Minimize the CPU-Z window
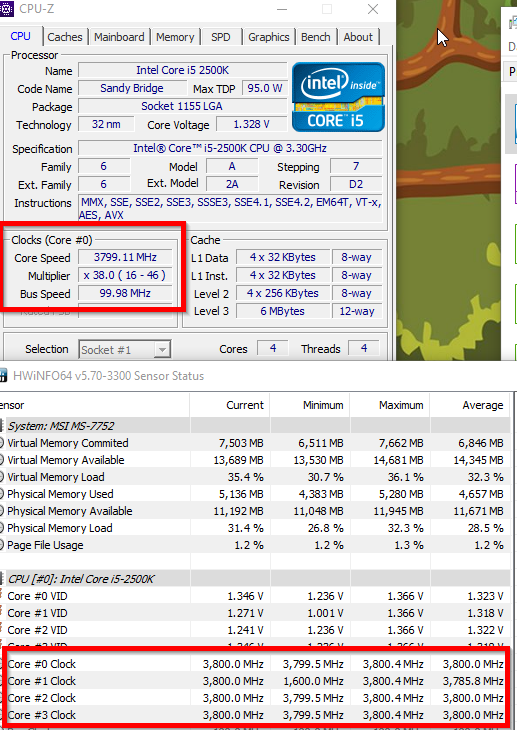Screen dimensions: 517x730 tap(282, 9)
